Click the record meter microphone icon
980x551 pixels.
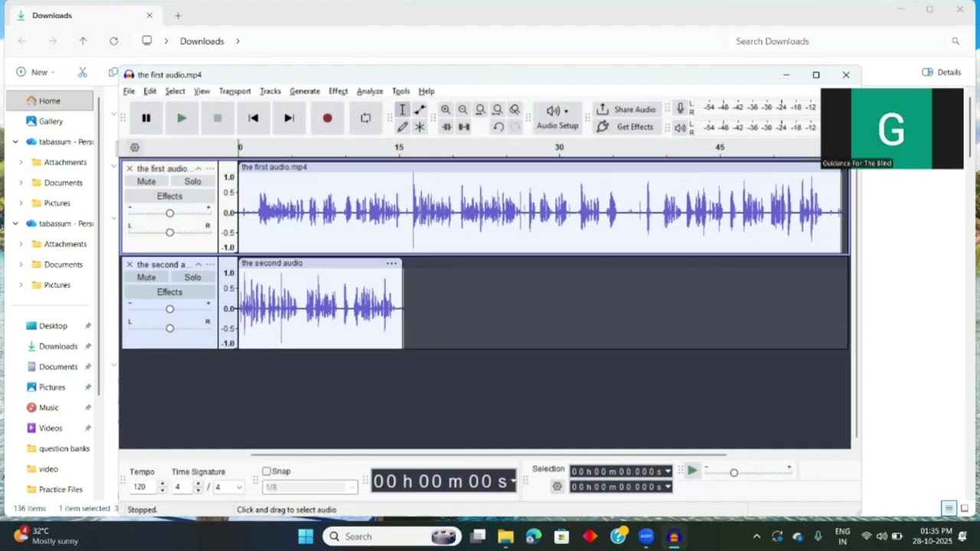click(x=679, y=109)
